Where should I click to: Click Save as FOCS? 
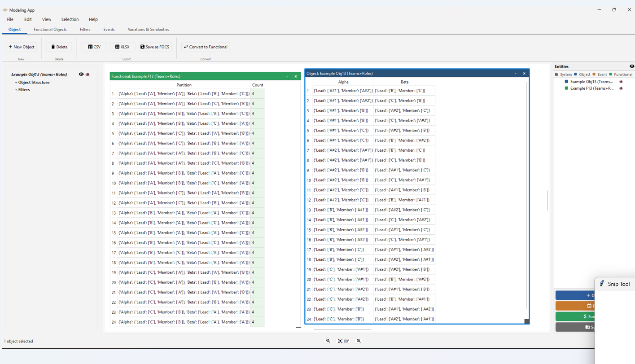tap(155, 47)
